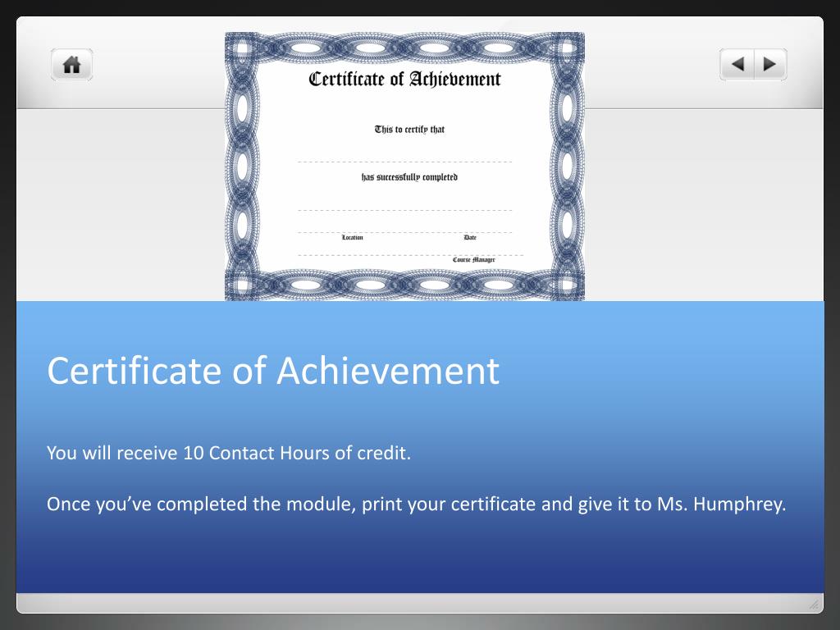840x630 pixels.
Task: Open the certificate image thumbnail
Action: click(404, 167)
